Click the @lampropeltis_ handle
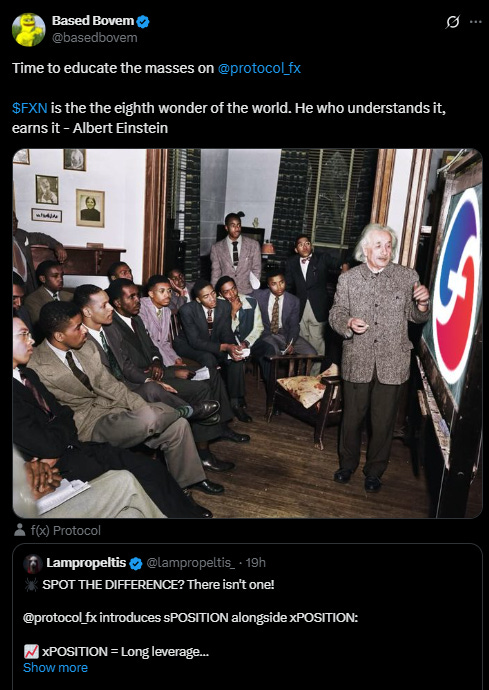The image size is (489, 690). tap(190, 563)
